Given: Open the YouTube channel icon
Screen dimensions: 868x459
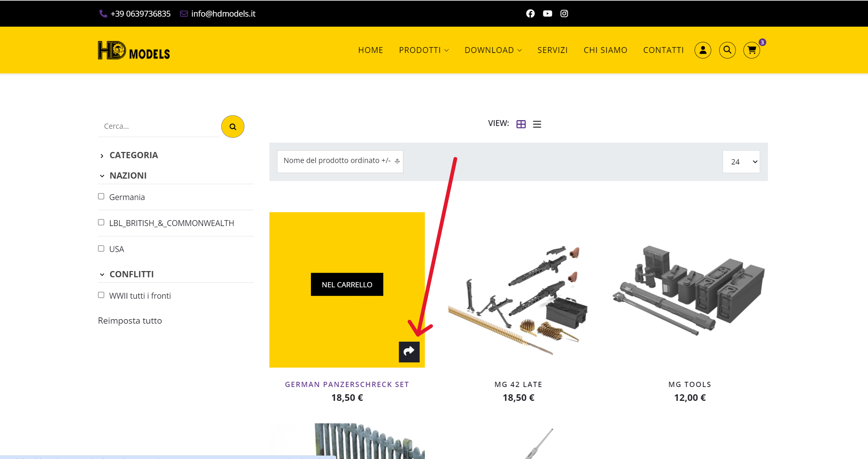Looking at the screenshot, I should tap(547, 13).
